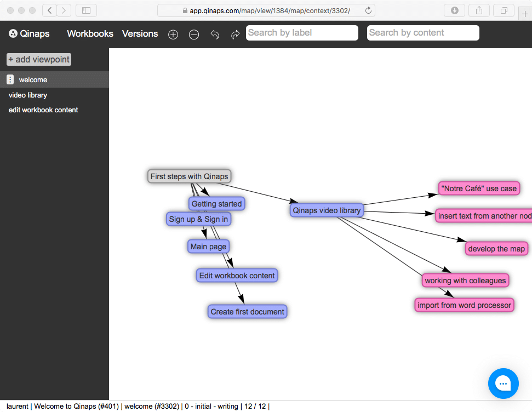532x412 pixels.
Task: Select the import from word processor node
Action: 464,305
